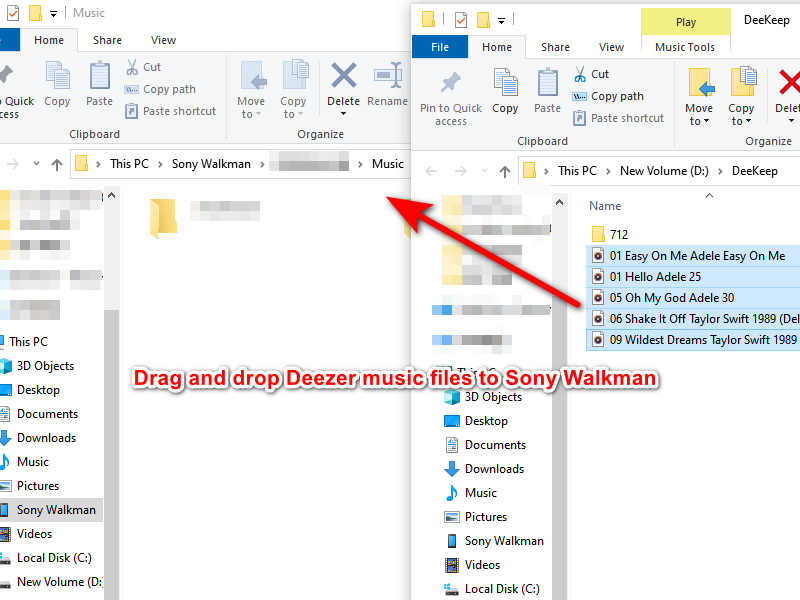
Task: Click Paste shortcut in DeeKeep window ribbon
Action: point(618,118)
